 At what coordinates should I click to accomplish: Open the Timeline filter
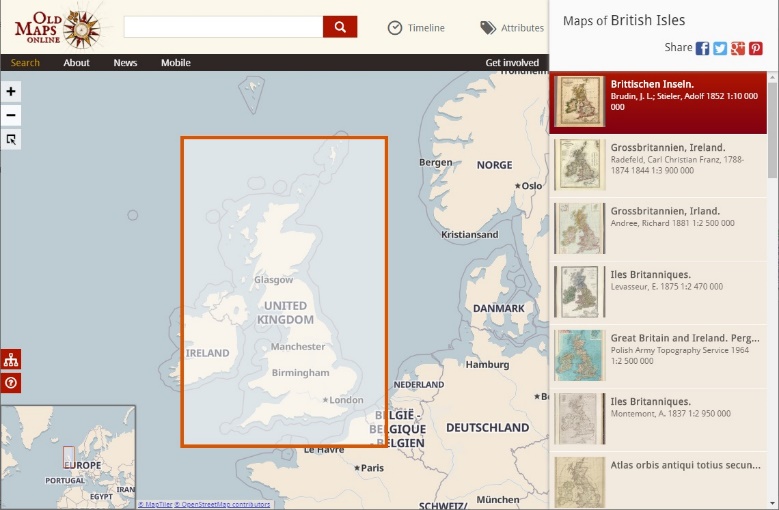[x=416, y=28]
